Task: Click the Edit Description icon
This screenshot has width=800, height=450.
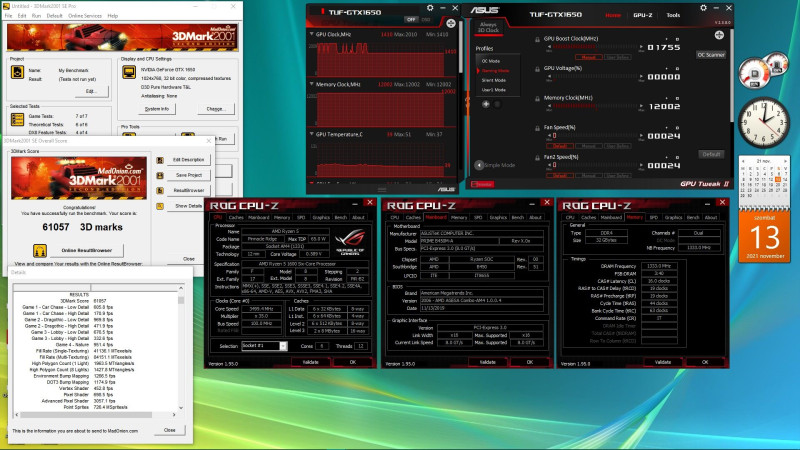Action: (160, 160)
